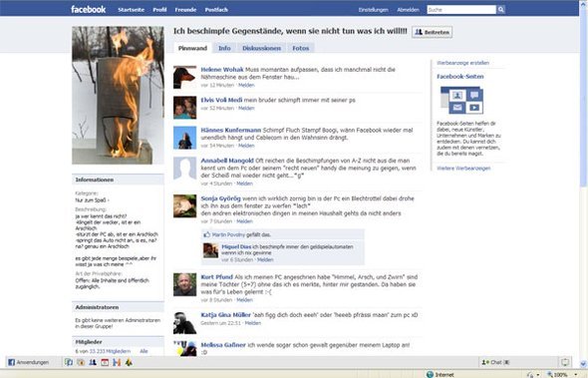This screenshot has width=588, height=378.
Task: Click the Facebook-Seiten ad image
Action: coord(461,100)
